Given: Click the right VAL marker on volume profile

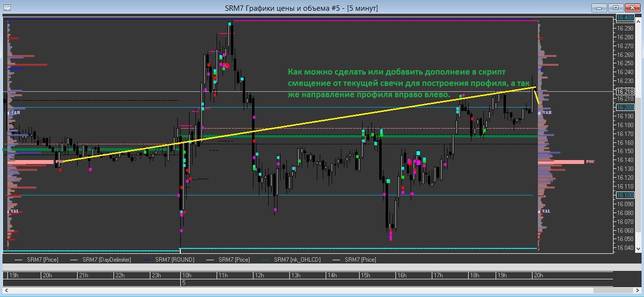Looking at the screenshot, I should 546,211.
